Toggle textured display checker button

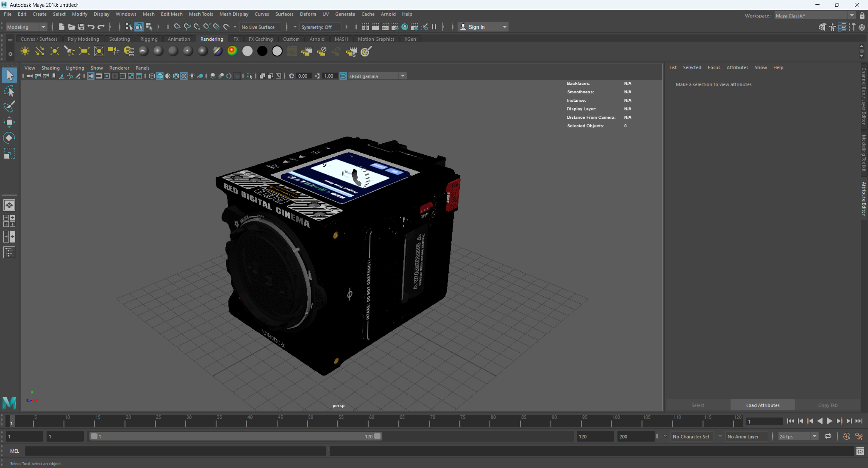pyautogui.click(x=184, y=76)
